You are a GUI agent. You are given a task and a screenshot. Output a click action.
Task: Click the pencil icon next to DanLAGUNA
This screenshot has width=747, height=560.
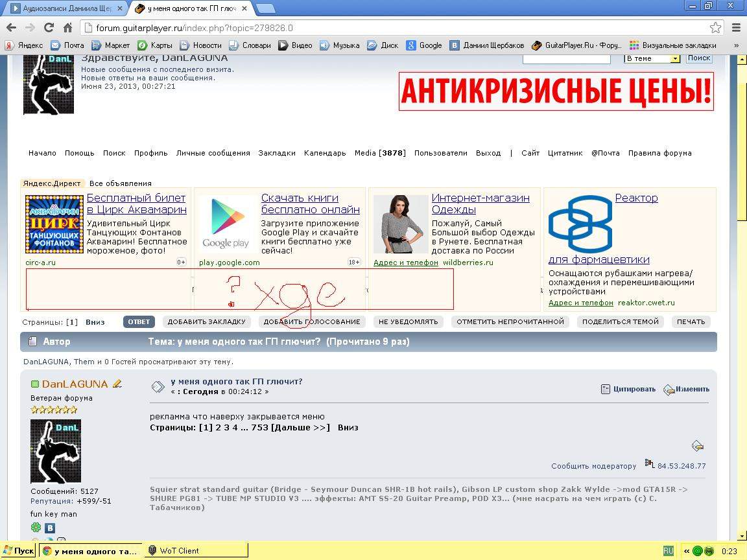tap(117, 384)
